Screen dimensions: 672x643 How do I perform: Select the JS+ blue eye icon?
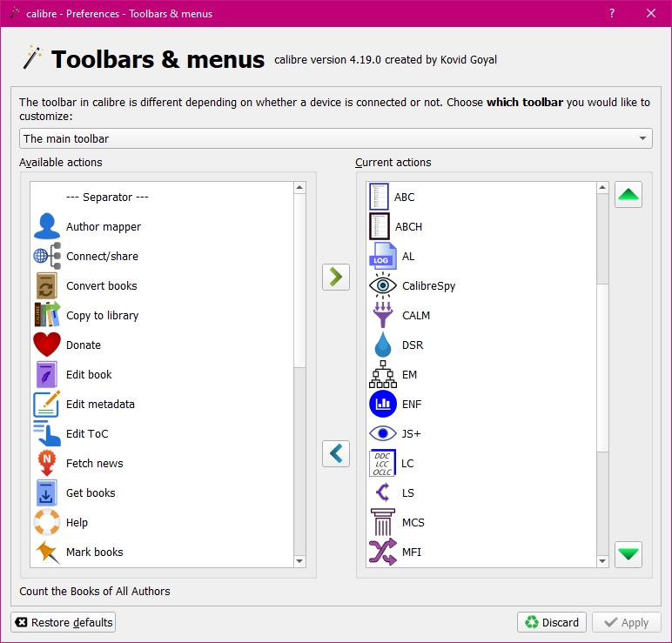click(x=383, y=433)
